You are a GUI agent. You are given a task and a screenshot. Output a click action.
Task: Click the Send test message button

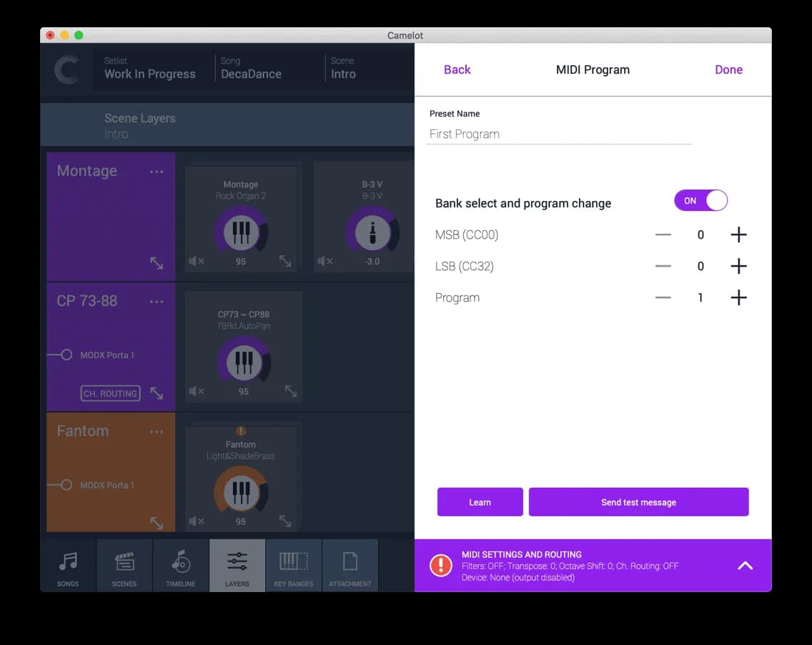pyautogui.click(x=638, y=502)
